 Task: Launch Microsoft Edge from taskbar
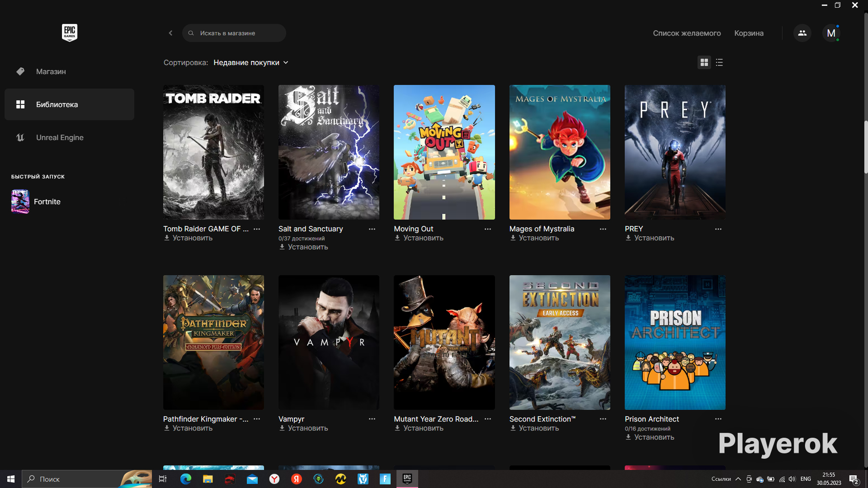[x=186, y=479]
